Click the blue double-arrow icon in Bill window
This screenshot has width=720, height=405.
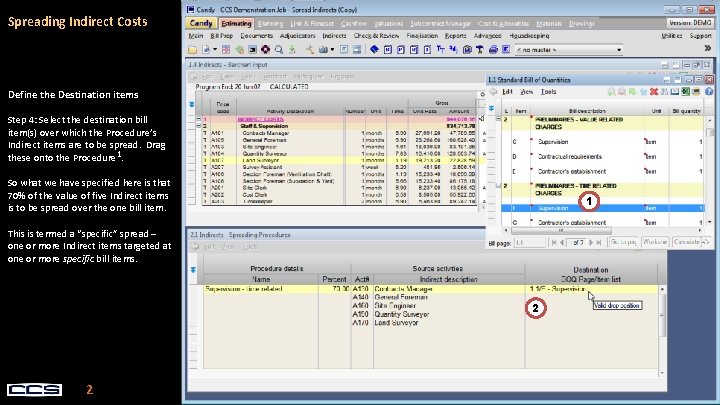[x=491, y=109]
